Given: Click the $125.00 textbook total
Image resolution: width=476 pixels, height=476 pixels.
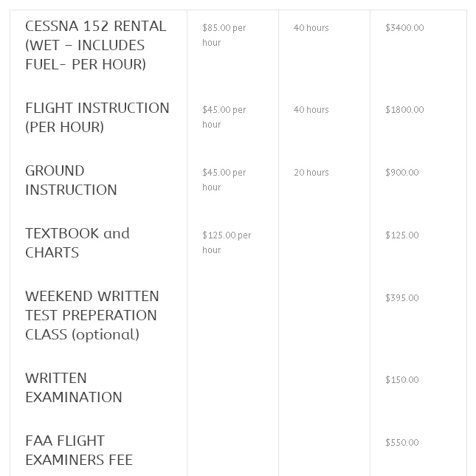Looking at the screenshot, I should click(402, 235).
